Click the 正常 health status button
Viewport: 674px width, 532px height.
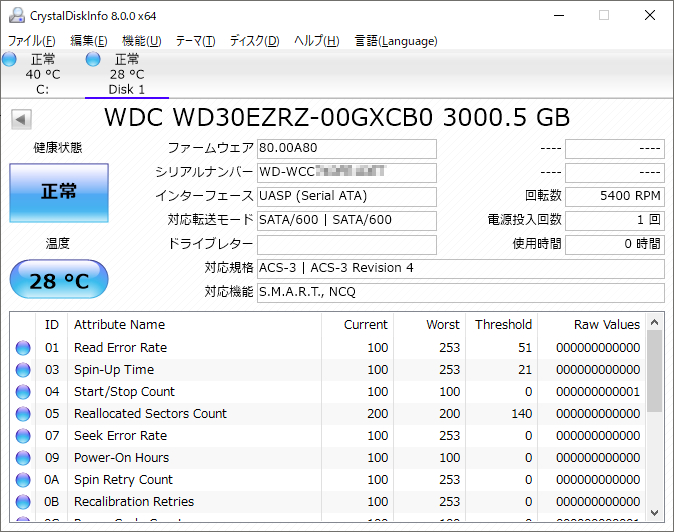[x=59, y=193]
